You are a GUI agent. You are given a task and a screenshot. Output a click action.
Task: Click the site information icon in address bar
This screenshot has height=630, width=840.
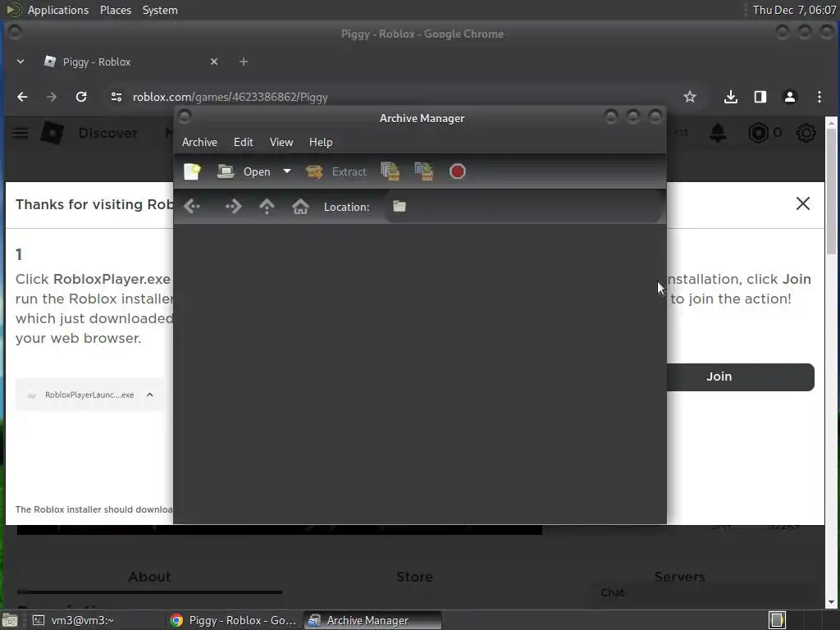click(116, 97)
